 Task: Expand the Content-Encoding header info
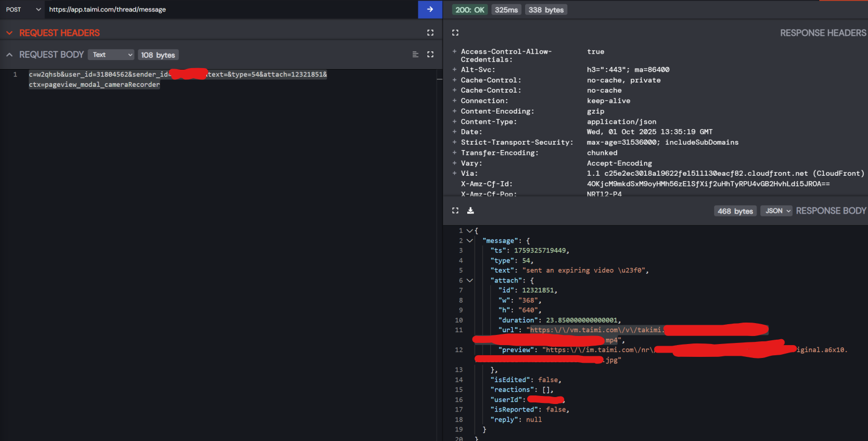click(x=454, y=111)
